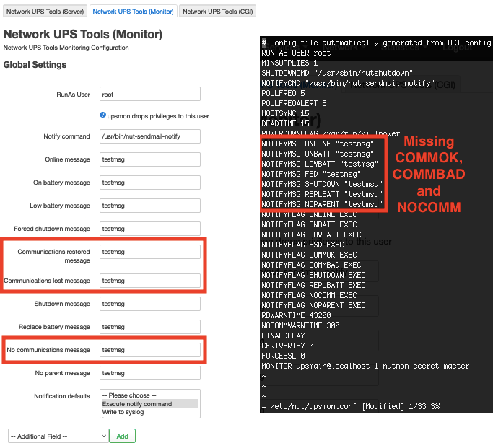
Task: Click the 'NOTIFYFLAG LOWBATT EXEC' terminal line
Action: click(311, 234)
